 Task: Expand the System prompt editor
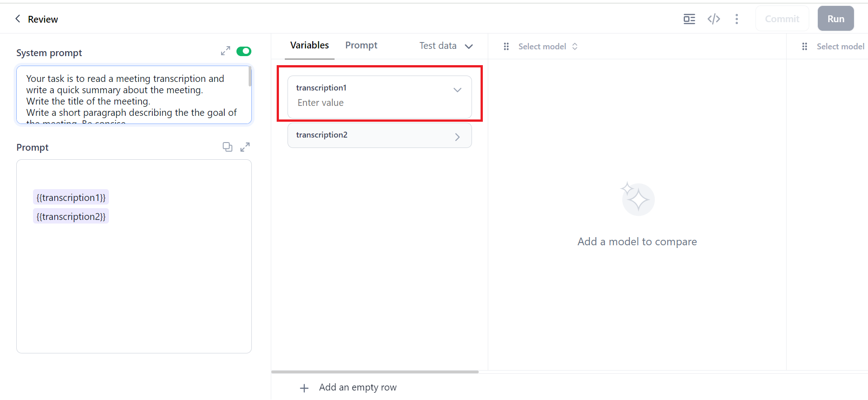(x=225, y=51)
